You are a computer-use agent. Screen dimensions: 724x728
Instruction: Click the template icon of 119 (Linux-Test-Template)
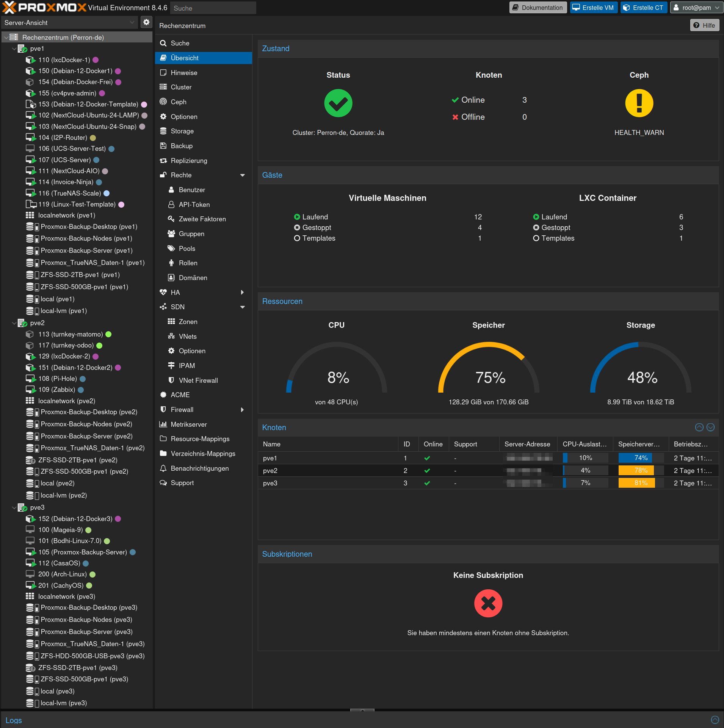(x=30, y=204)
